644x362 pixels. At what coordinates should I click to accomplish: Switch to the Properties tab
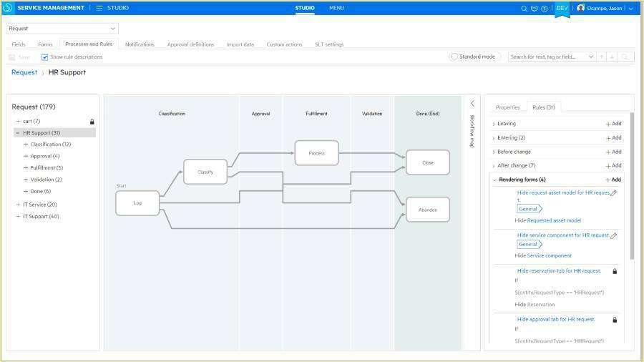click(x=507, y=107)
